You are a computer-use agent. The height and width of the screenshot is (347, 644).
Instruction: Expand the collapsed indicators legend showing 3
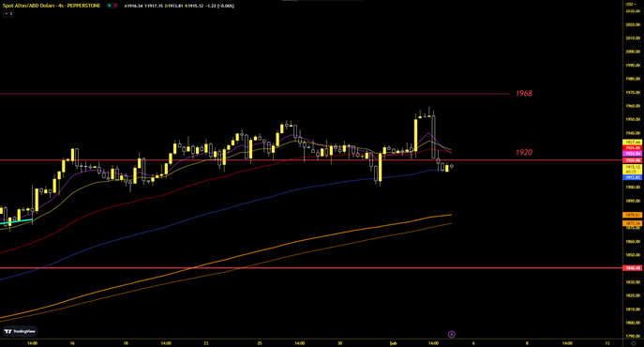(8, 13)
